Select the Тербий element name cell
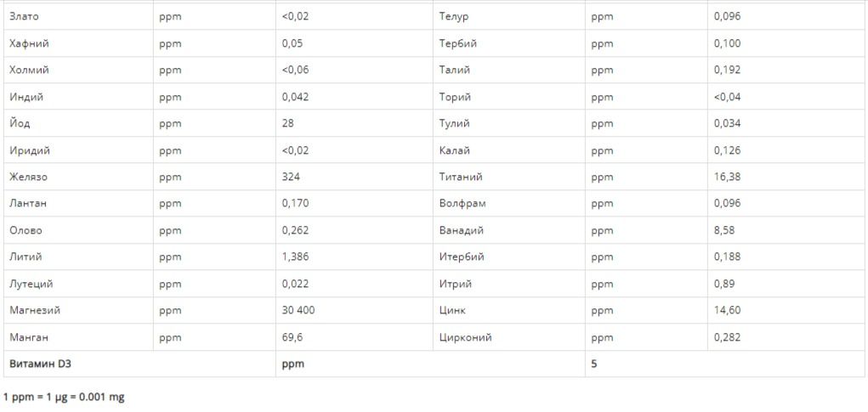 click(457, 43)
